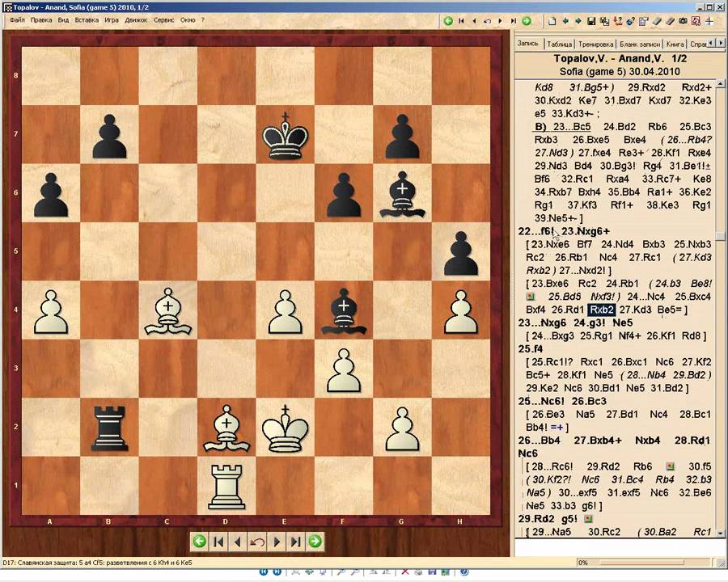Step forward one move below the board
Image resolution: width=728 pixels, height=582 pixels.
pyautogui.click(x=277, y=542)
